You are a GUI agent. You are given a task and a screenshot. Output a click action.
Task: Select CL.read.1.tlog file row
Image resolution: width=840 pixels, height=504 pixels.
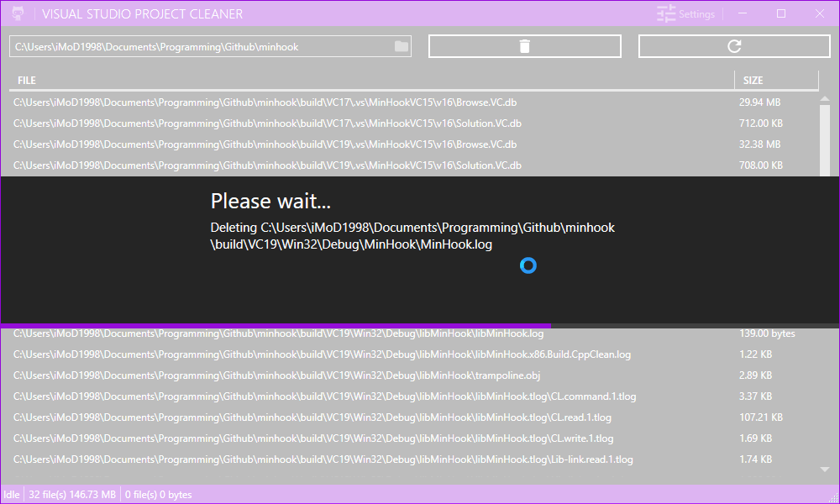(414, 417)
